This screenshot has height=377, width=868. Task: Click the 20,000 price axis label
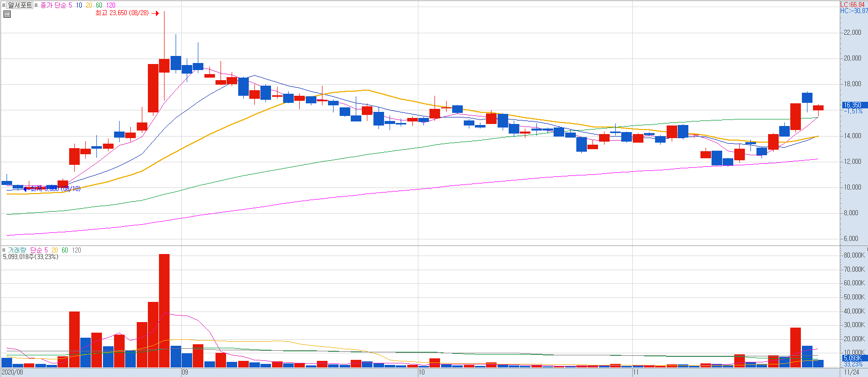pyautogui.click(x=852, y=58)
